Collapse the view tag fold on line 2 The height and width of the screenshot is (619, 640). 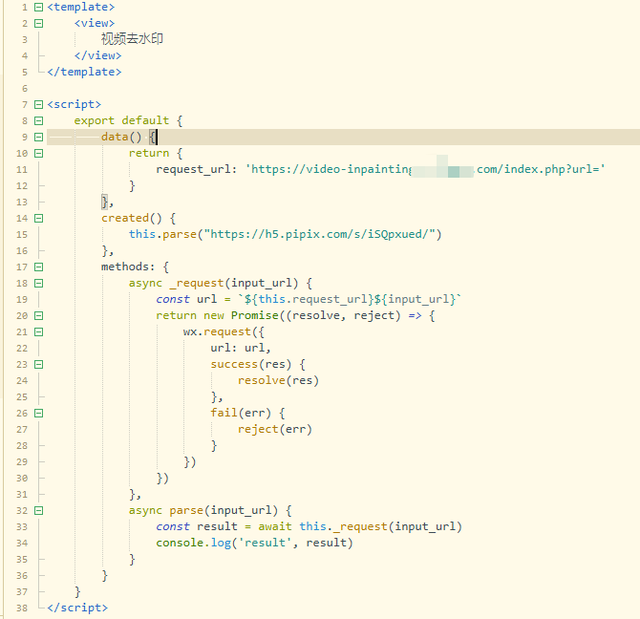[x=38, y=23]
